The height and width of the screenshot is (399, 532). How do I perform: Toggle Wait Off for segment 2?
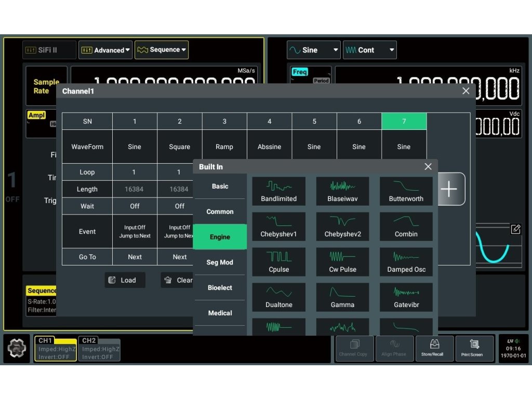tap(179, 206)
